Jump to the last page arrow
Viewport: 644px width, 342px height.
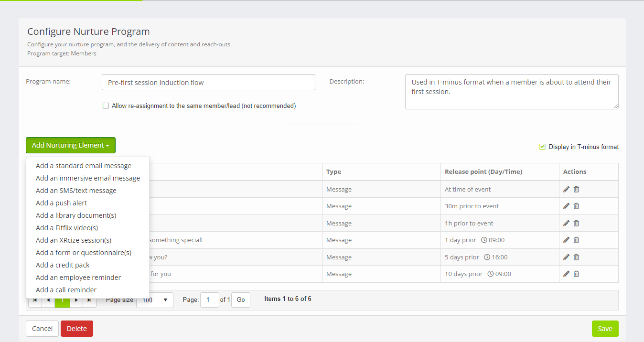point(90,300)
